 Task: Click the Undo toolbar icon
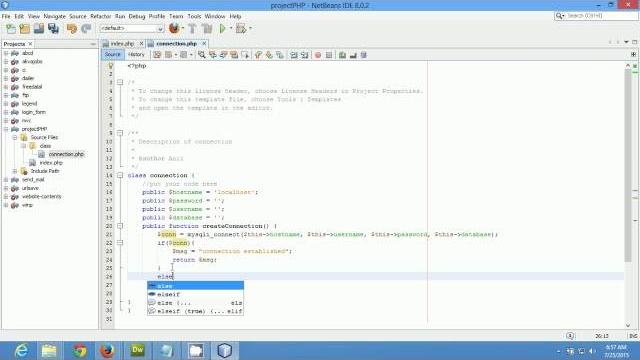[72, 29]
